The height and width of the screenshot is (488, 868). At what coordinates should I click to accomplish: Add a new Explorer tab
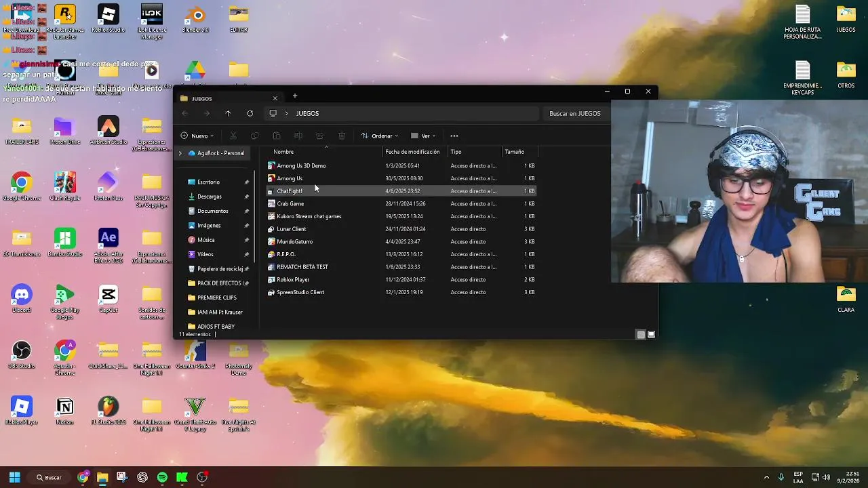[295, 96]
